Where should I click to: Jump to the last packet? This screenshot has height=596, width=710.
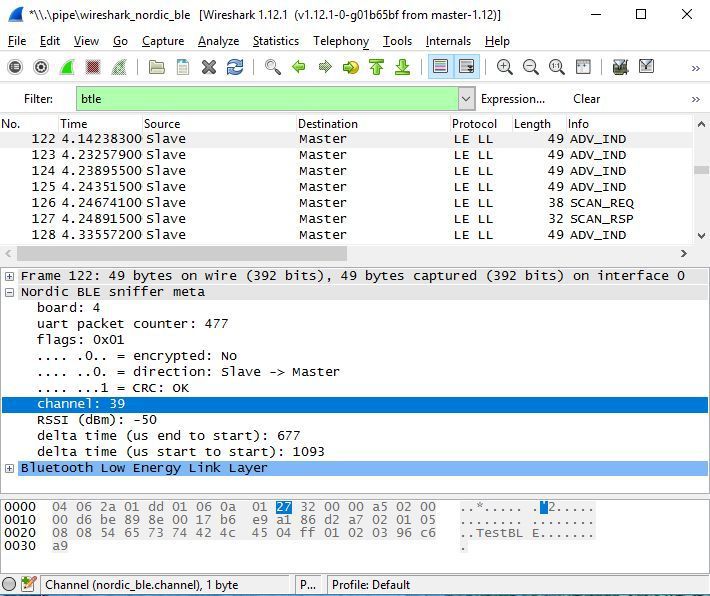[x=402, y=67]
